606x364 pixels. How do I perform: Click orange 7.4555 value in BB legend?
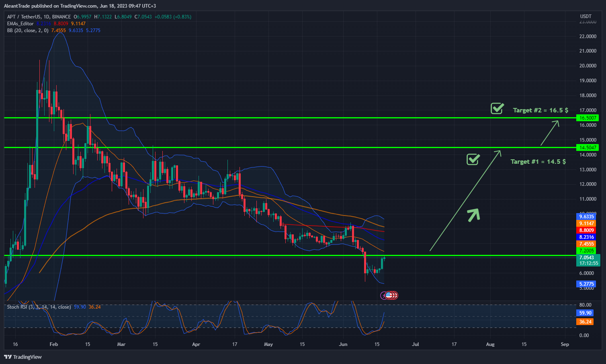[59, 31]
